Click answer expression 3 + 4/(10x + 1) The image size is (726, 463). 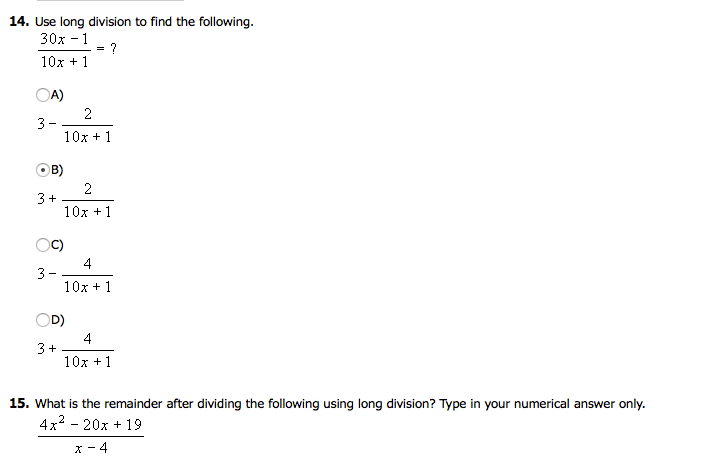coord(75,350)
